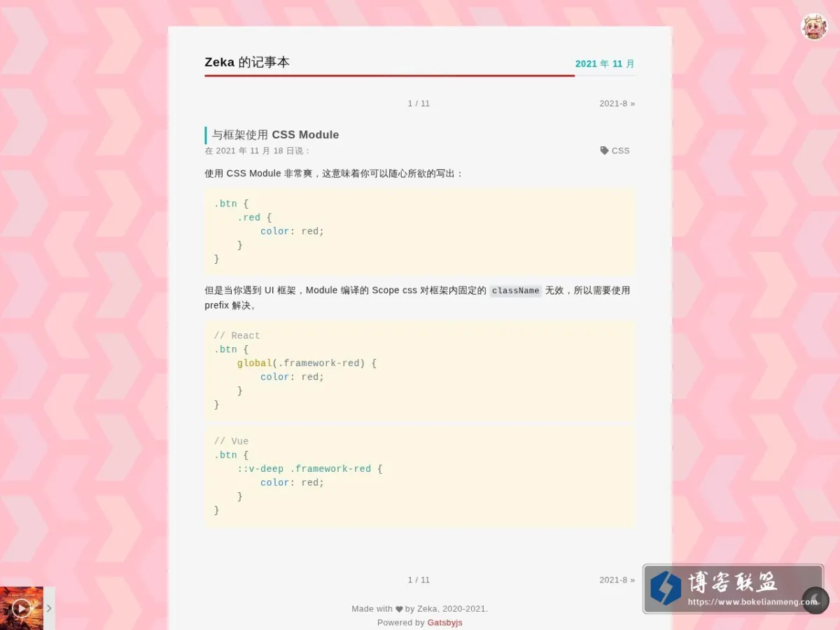This screenshot has width=840, height=630.
Task: Click the post date 在 2021 年 11 月 18 日说
Action: tap(257, 150)
